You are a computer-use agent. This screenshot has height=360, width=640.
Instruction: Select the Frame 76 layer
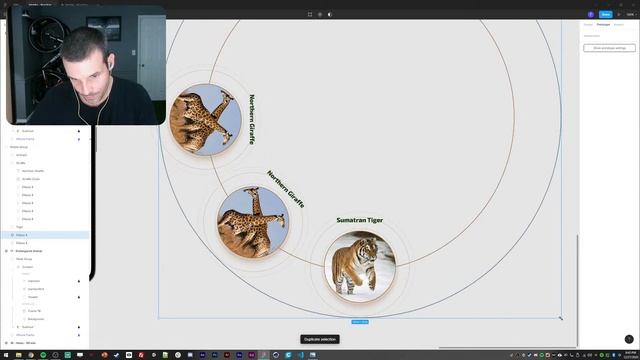pyautogui.click(x=34, y=311)
